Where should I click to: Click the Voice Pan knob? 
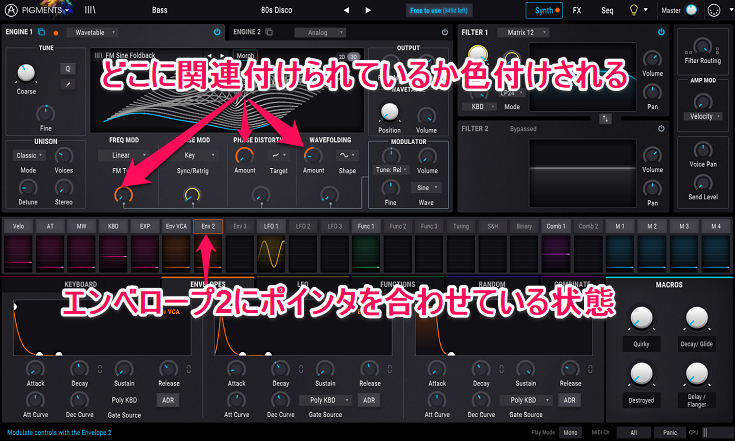point(703,150)
